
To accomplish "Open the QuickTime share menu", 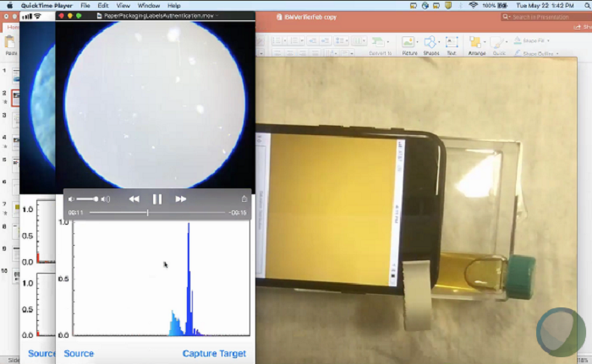I will pos(244,199).
